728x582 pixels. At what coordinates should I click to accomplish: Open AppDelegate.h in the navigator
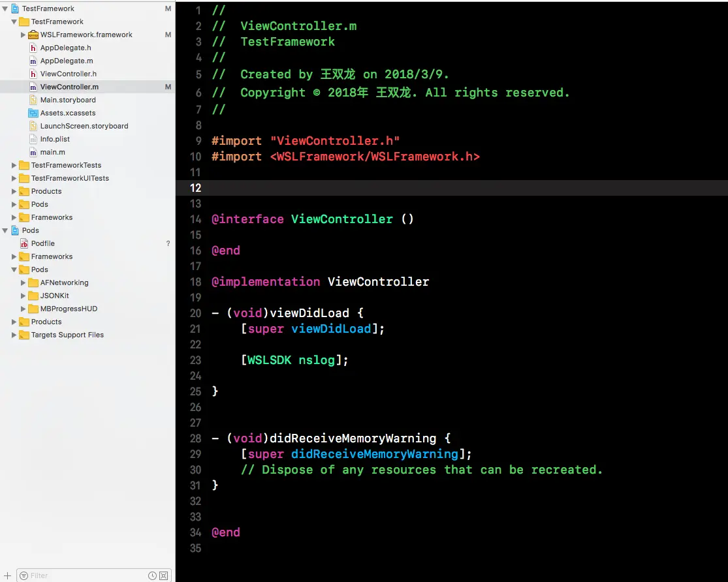point(65,48)
